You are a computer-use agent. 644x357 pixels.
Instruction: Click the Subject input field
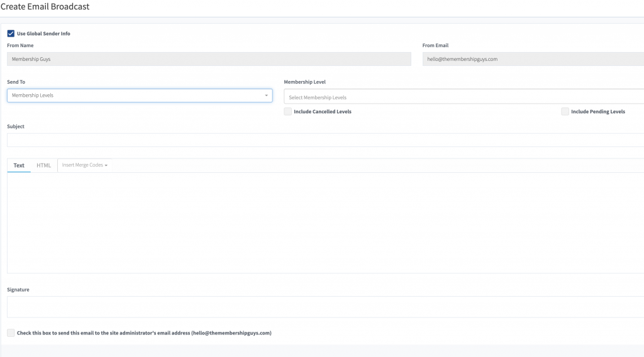pos(326,140)
